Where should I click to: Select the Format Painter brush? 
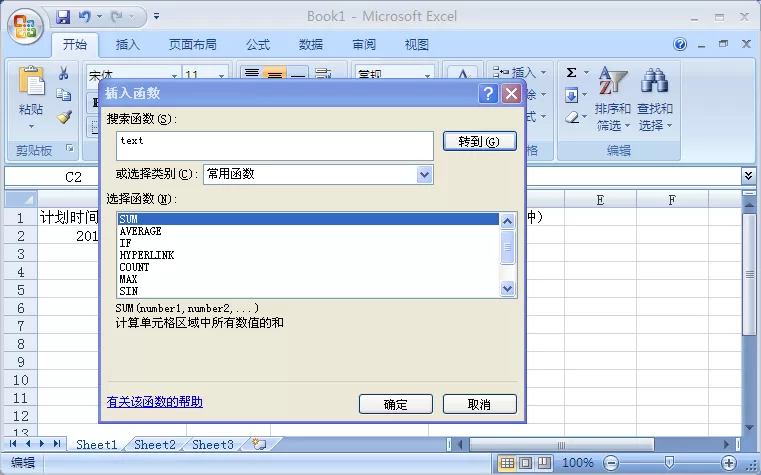point(64,116)
